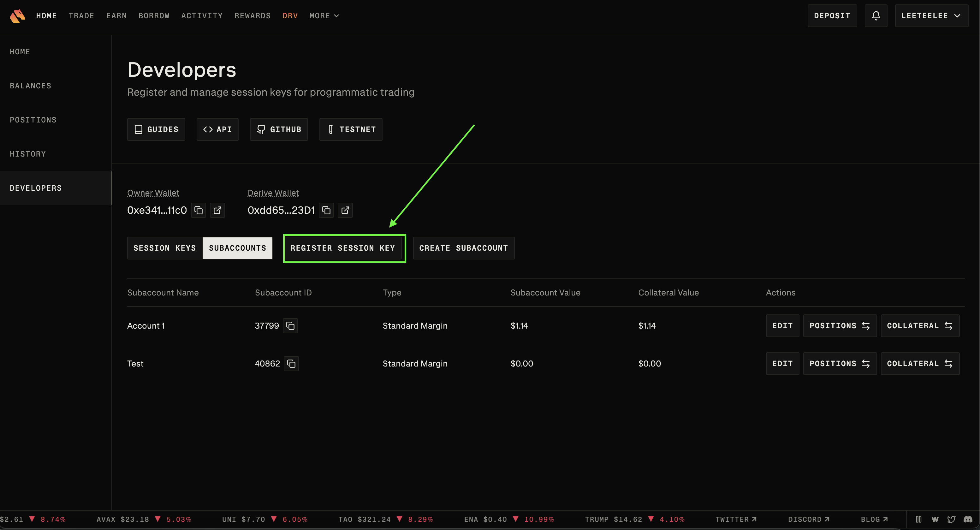Open the More navigation dropdown
The width and height of the screenshot is (980, 530).
[x=324, y=15]
